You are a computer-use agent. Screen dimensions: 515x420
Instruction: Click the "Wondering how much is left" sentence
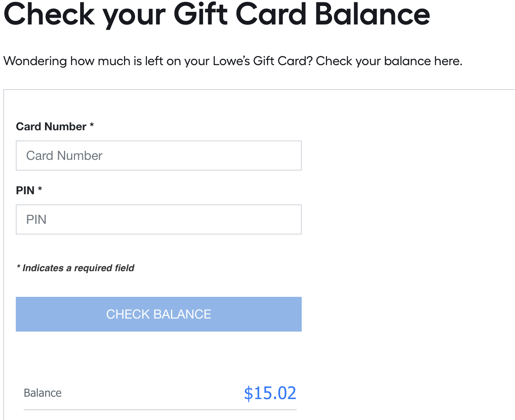(158, 61)
